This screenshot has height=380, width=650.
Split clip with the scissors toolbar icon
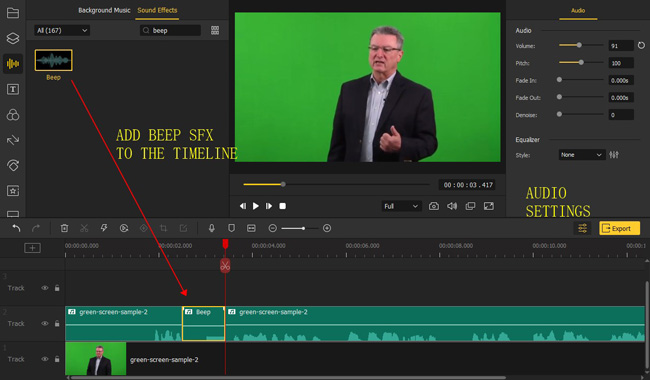(x=84, y=228)
